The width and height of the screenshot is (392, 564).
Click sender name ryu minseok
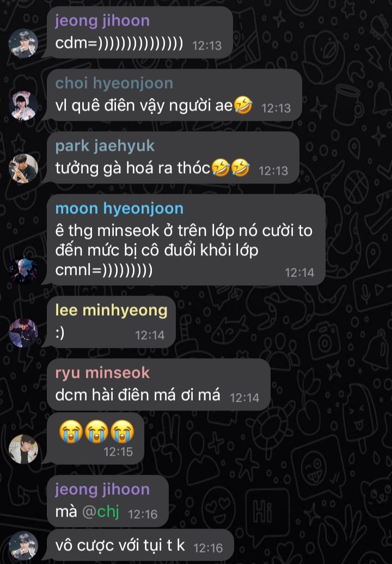point(102,372)
